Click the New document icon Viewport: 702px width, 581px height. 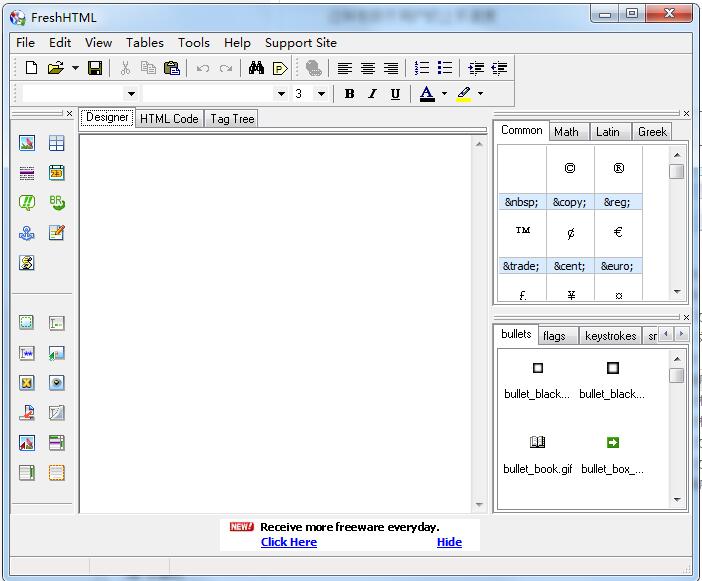[x=31, y=68]
